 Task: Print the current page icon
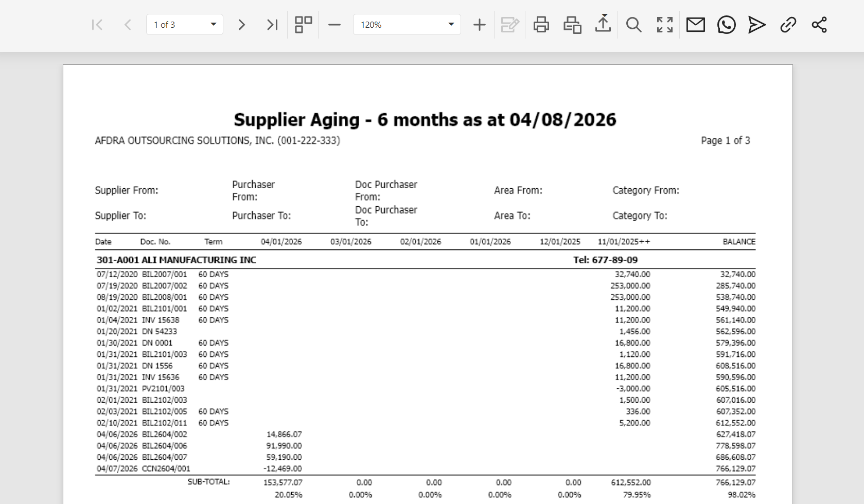coord(572,25)
